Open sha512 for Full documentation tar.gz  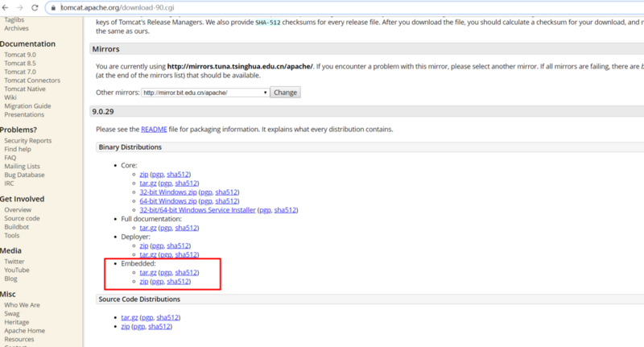[186, 228]
